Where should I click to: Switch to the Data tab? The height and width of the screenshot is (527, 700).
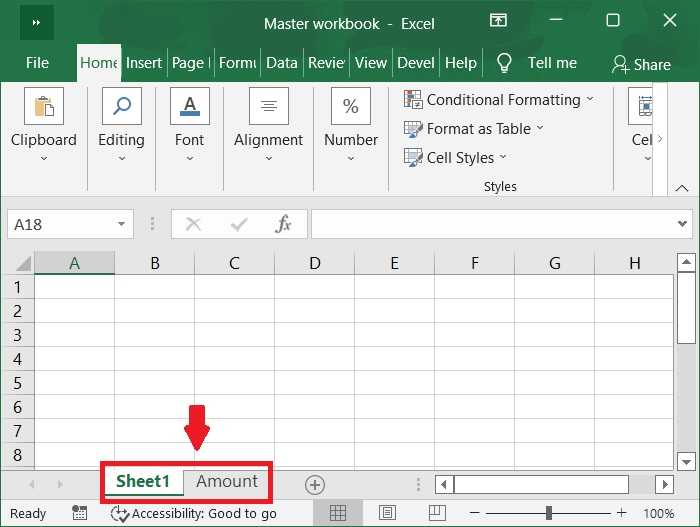(x=282, y=63)
